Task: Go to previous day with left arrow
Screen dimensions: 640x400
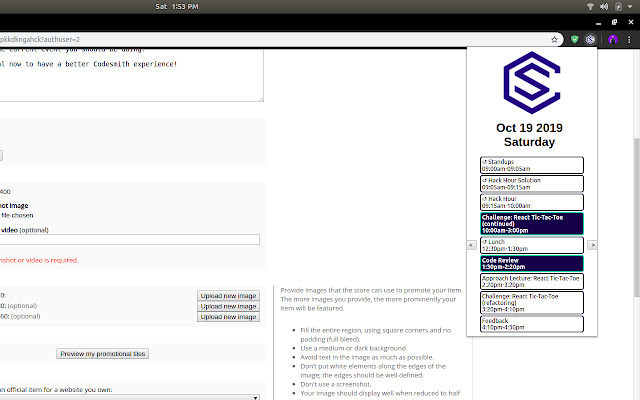Action: coord(471,245)
